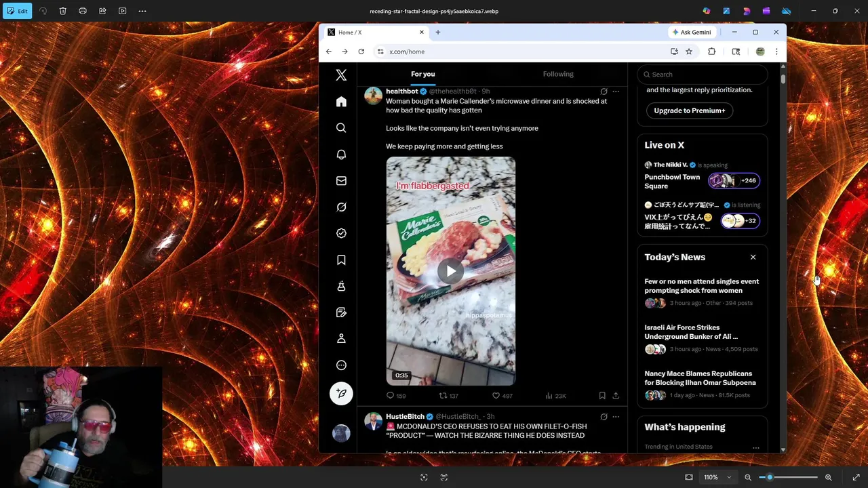This screenshot has width=868, height=488.
Task: Close the Today's News panel
Action: (x=753, y=258)
